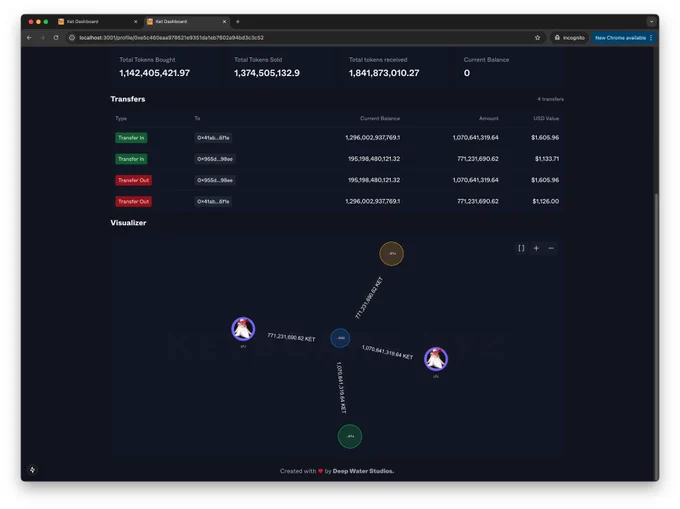Open address 0x955d...98ee in Transfer Out row
Image resolution: width=680 pixels, height=509 pixels.
tap(215, 180)
